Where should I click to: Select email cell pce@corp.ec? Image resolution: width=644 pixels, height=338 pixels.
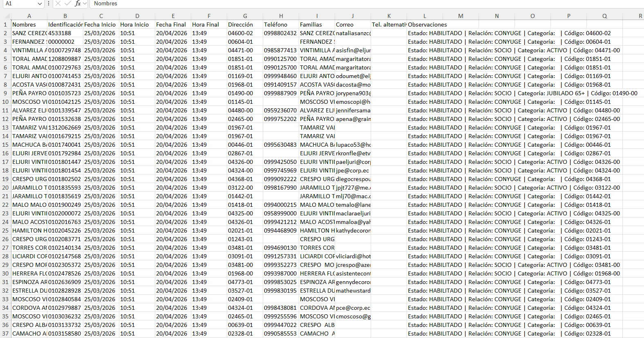(x=353, y=308)
